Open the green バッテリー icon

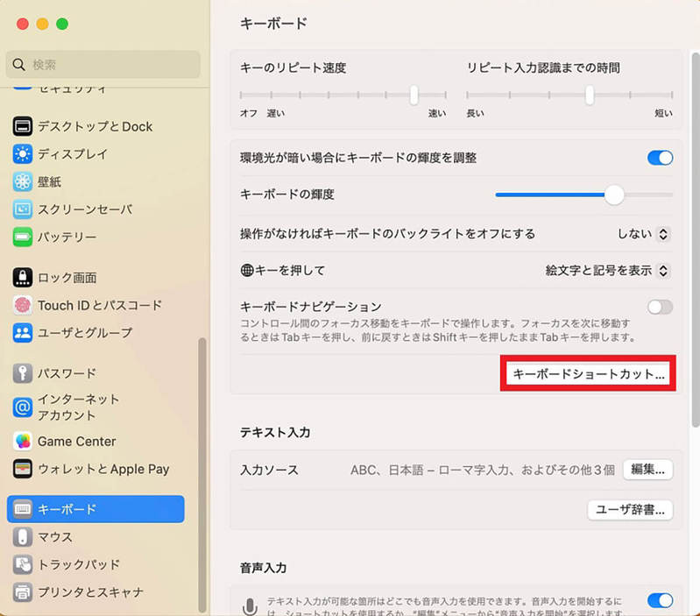coord(22,237)
